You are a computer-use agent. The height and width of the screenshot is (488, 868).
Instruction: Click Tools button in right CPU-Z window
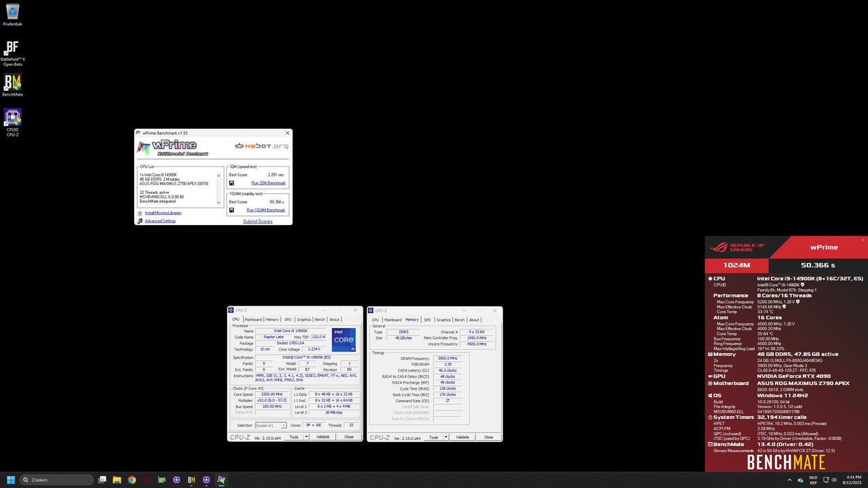[433, 437]
